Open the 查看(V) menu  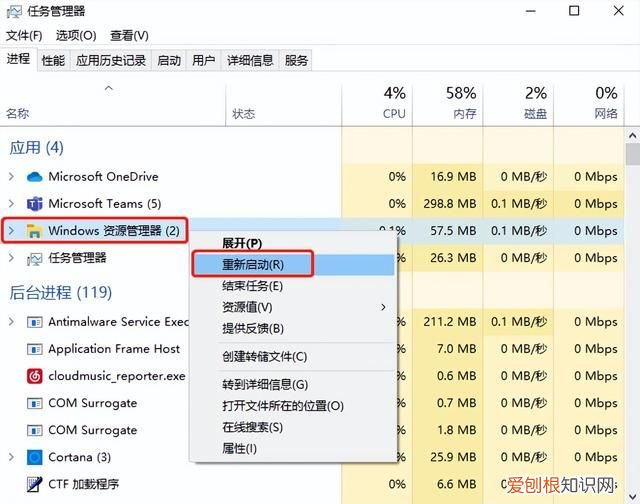coord(129,36)
